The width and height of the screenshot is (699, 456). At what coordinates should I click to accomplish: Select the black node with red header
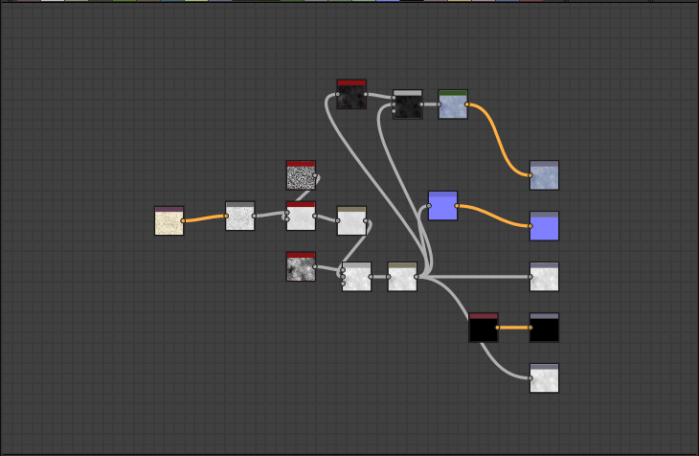pyautogui.click(x=483, y=328)
